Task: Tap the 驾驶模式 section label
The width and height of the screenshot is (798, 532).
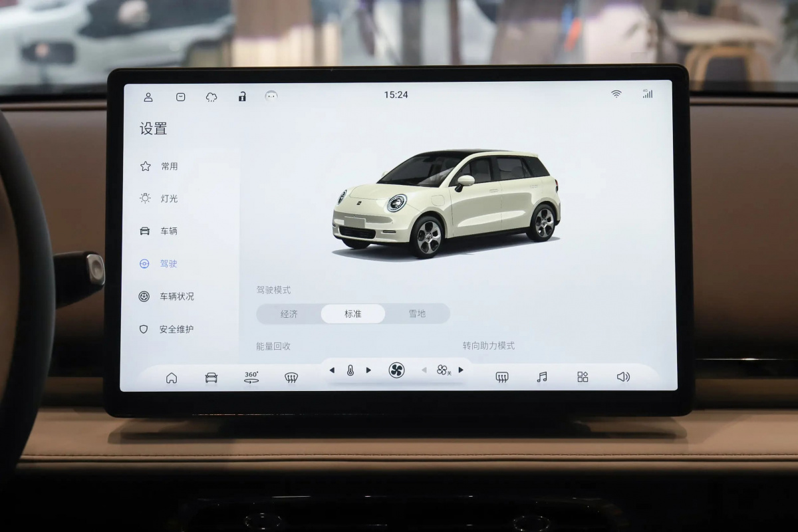Action: (273, 290)
